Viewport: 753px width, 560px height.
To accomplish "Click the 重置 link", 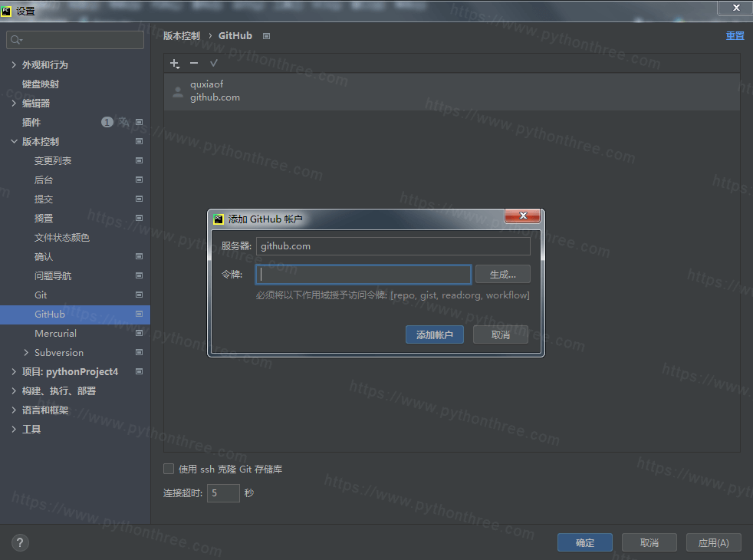I will [x=735, y=36].
